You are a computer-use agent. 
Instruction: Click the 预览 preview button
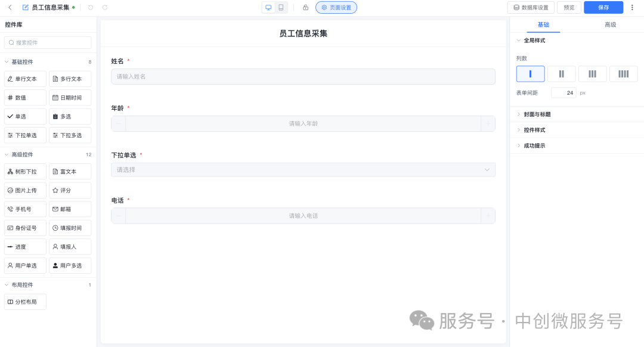tap(569, 7)
